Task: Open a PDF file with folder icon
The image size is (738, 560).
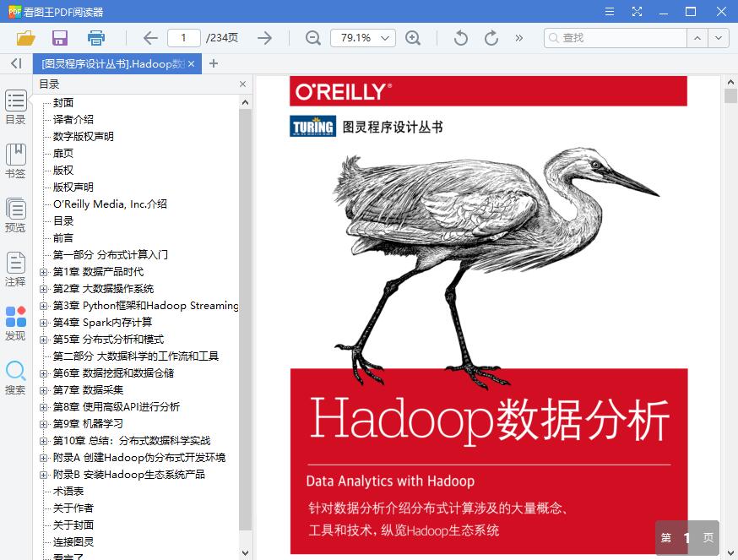Action: (x=26, y=38)
